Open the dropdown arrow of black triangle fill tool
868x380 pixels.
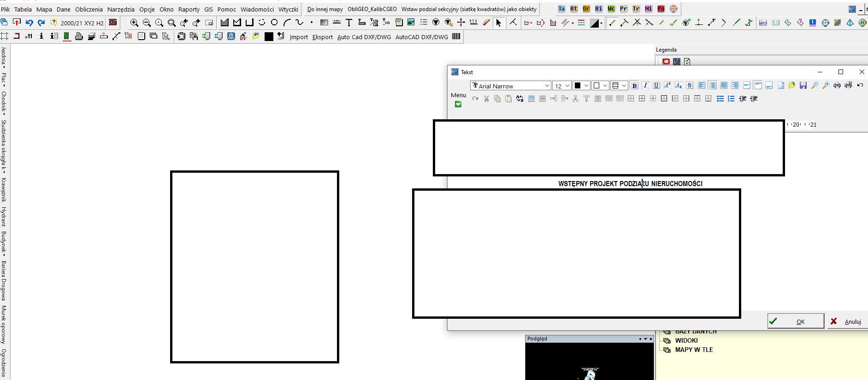point(602,23)
